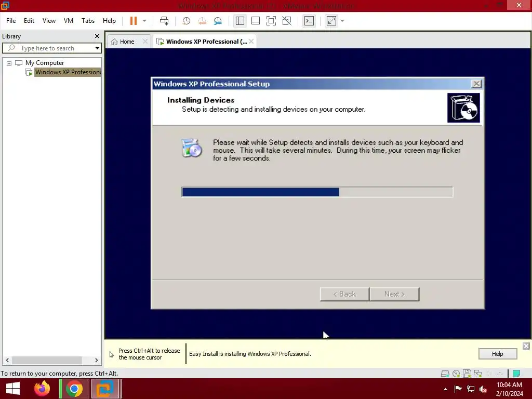Collapse the My Computer tree node
532x399 pixels.
[9, 63]
